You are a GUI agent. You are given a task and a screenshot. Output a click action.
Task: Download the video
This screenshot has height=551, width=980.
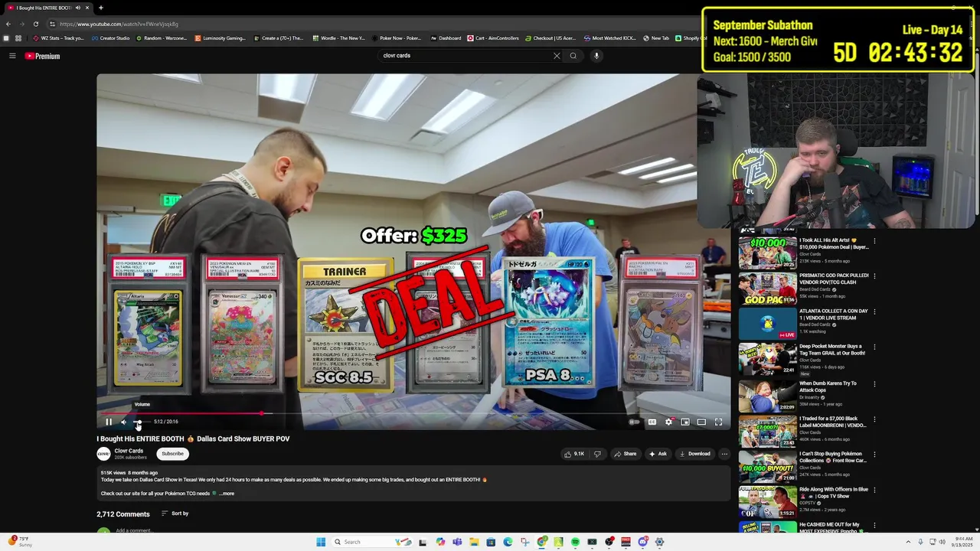pyautogui.click(x=694, y=454)
